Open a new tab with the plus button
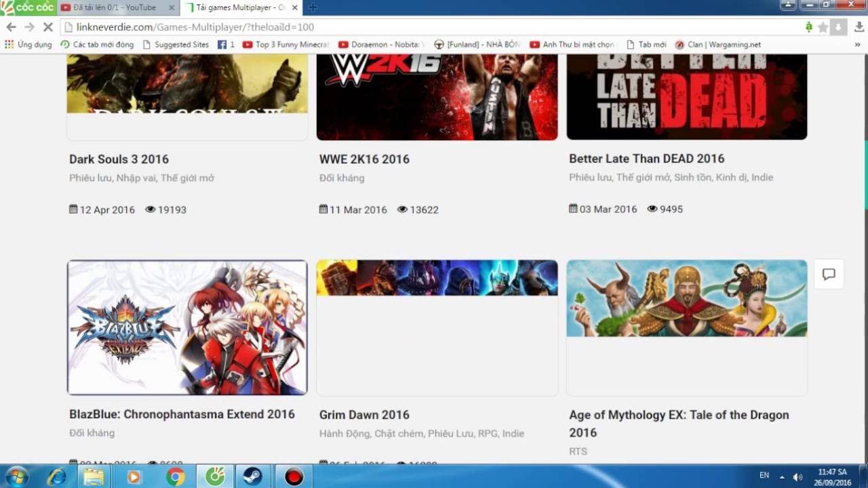The width and height of the screenshot is (868, 488). pyautogui.click(x=313, y=7)
